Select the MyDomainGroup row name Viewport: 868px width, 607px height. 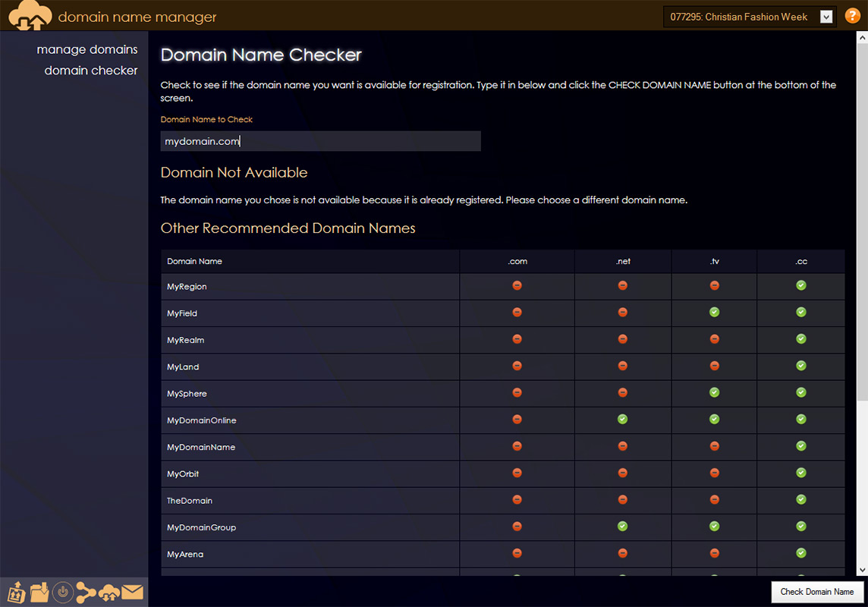201,527
